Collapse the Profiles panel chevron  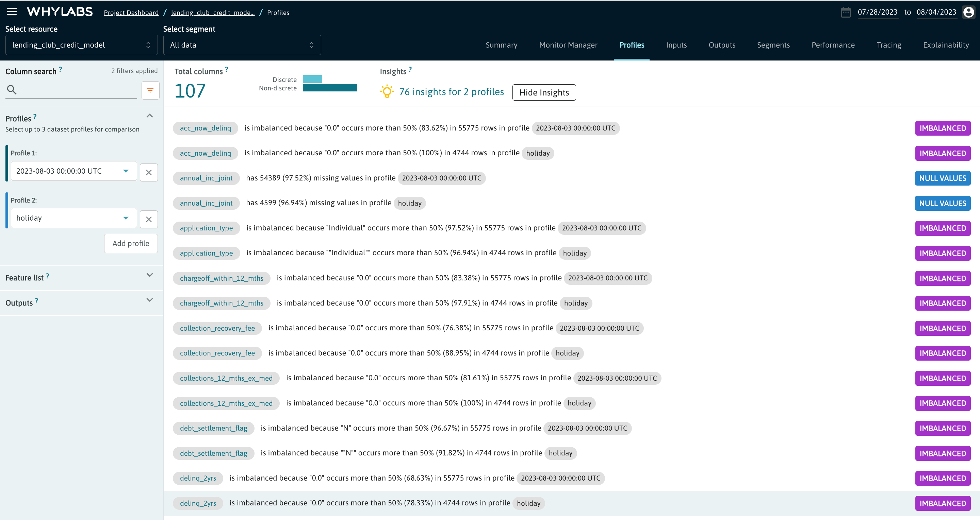[149, 116]
